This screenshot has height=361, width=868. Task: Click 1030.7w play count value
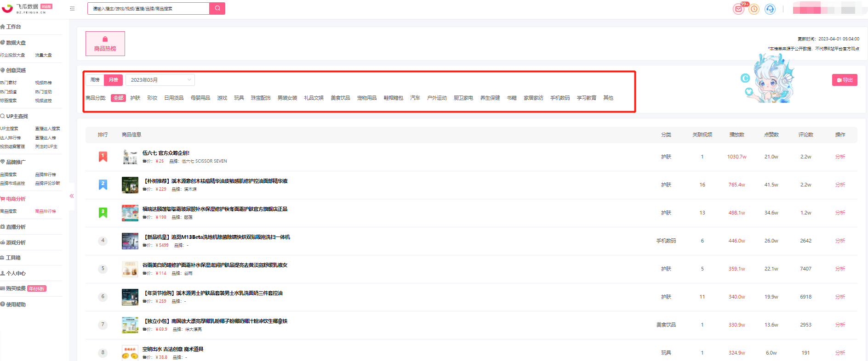pos(737,157)
